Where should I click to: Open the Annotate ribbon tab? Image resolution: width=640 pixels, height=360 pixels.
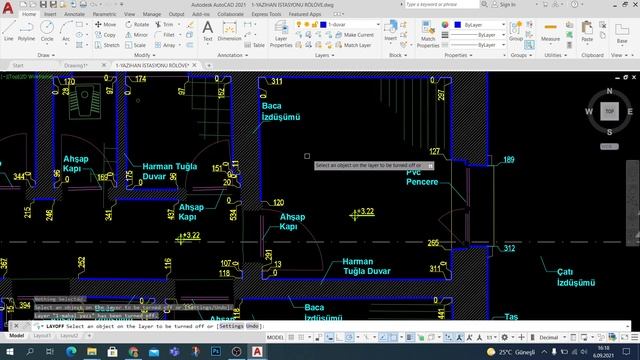click(75, 14)
